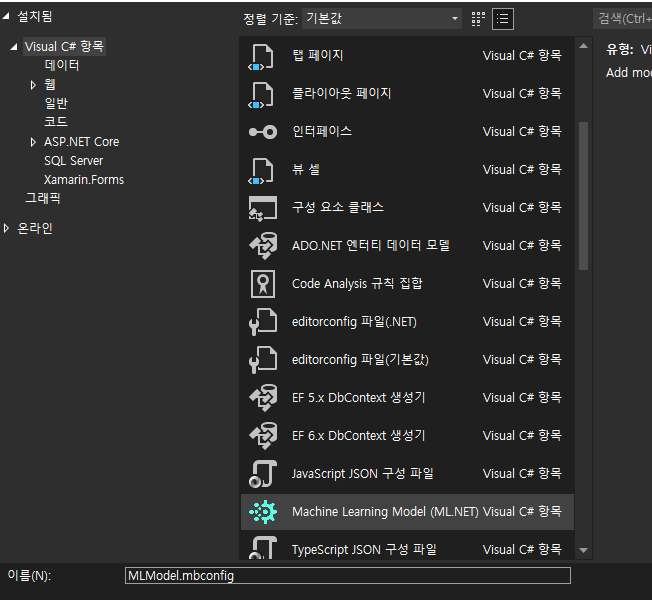Select Machine Learning Model (ML.NET) name
This screenshot has width=652, height=600.
[x=385, y=511]
